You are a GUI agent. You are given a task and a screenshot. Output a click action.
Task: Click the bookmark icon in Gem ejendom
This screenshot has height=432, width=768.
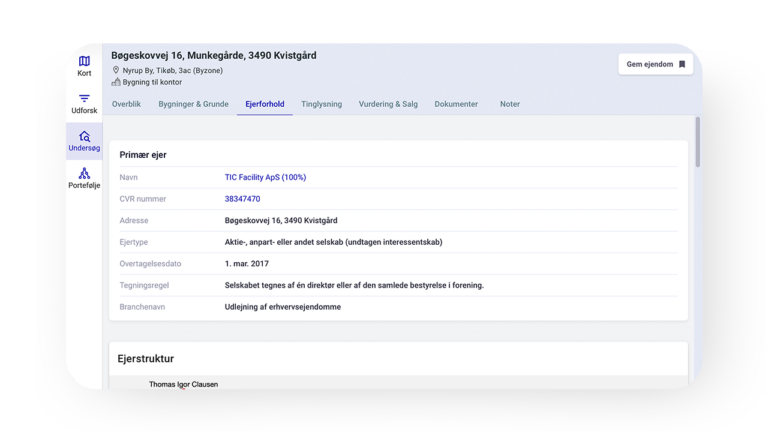coord(682,64)
